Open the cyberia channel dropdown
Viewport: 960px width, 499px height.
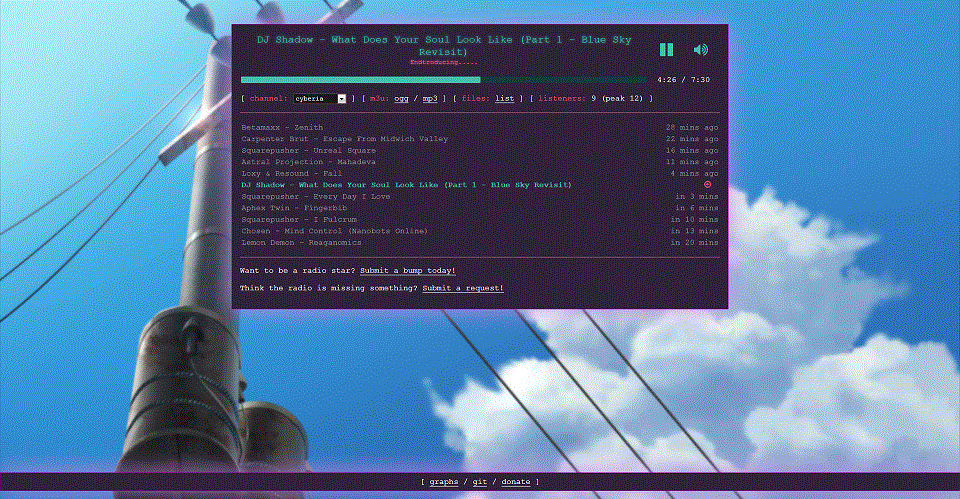[x=320, y=99]
